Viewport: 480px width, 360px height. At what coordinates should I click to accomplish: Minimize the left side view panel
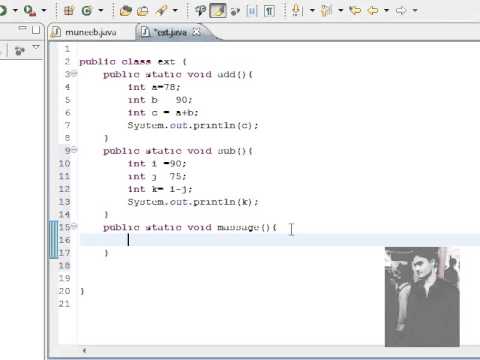[23, 29]
